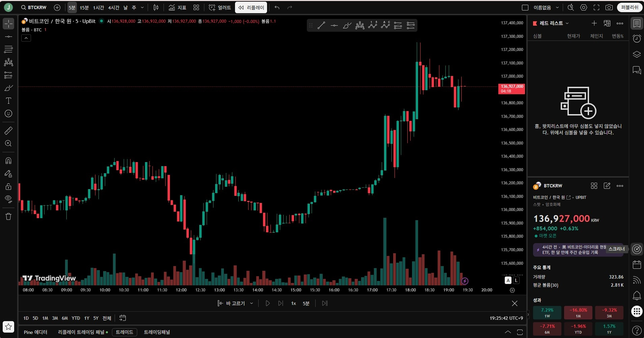
Task: Select the zoom in tool
Action: [x=8, y=143]
